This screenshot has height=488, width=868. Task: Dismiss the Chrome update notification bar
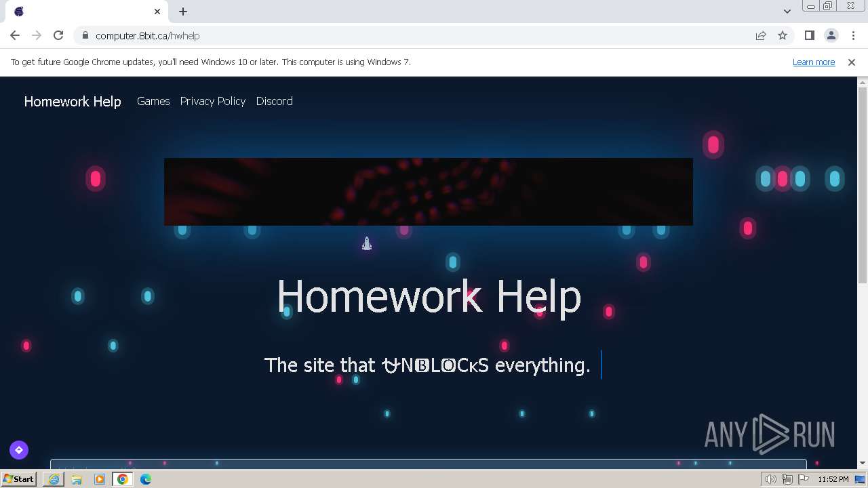pyautogui.click(x=852, y=62)
